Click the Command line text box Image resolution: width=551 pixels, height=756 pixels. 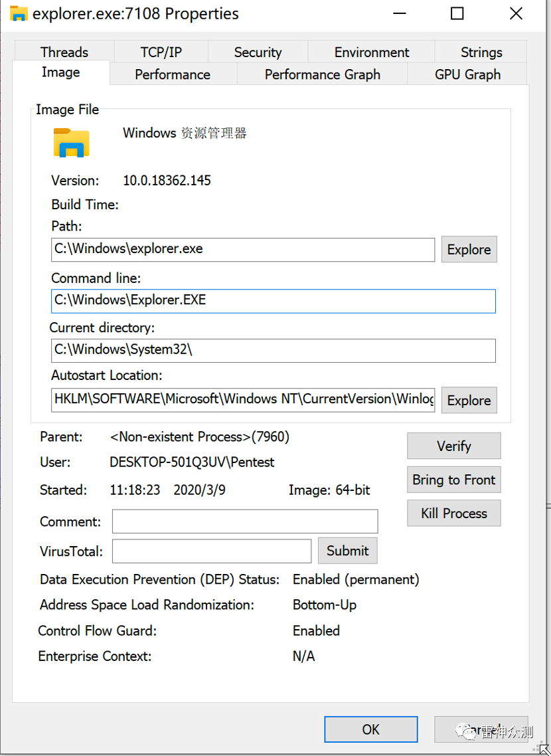click(x=273, y=300)
